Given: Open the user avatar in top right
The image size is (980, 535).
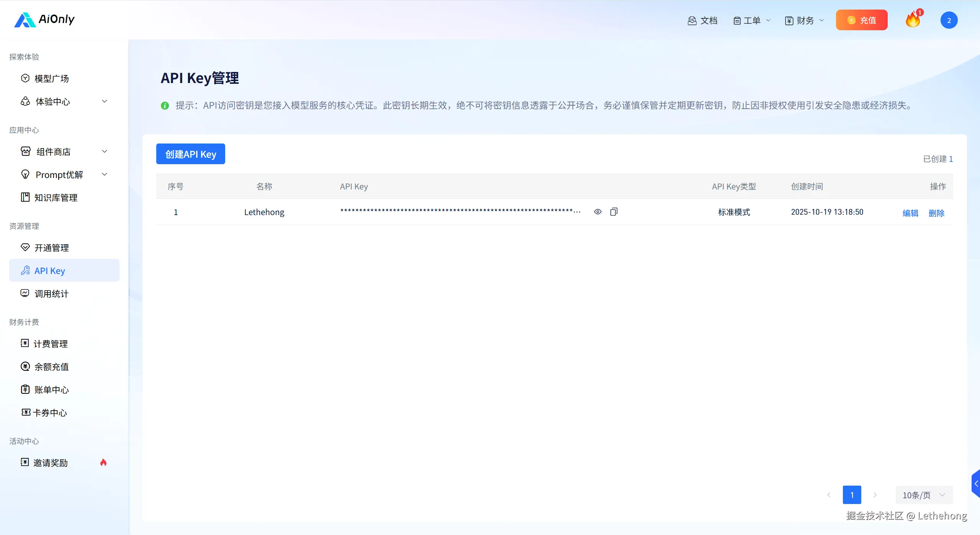Looking at the screenshot, I should click(x=949, y=20).
